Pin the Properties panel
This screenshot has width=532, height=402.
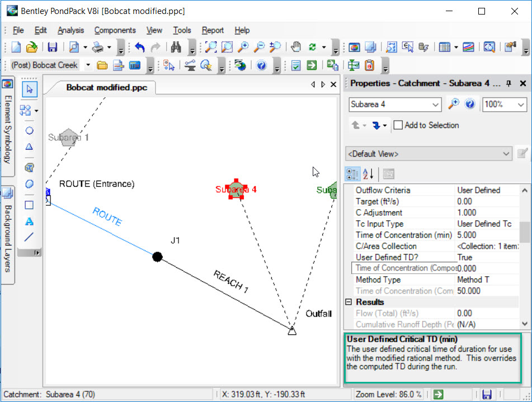pos(509,83)
